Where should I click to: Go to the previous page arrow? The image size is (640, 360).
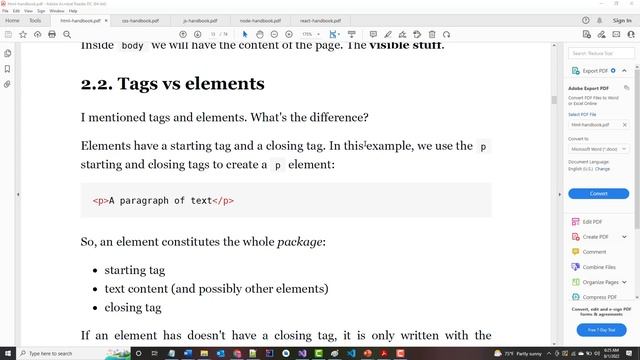coord(183,35)
